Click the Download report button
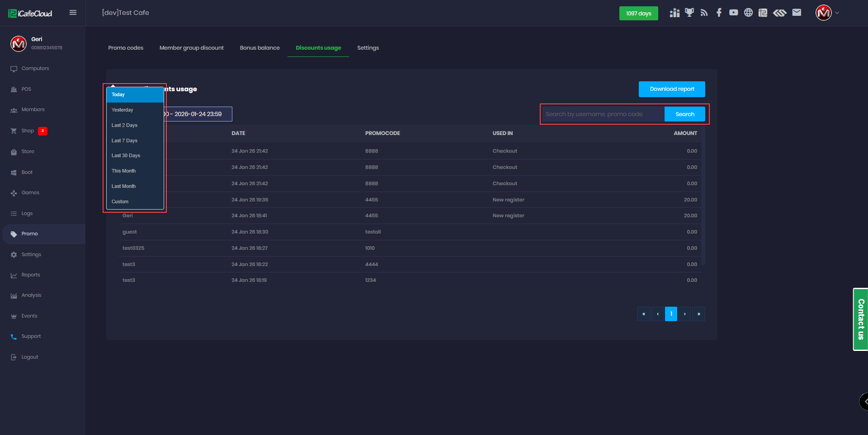Image resolution: width=868 pixels, height=435 pixels. pos(672,89)
